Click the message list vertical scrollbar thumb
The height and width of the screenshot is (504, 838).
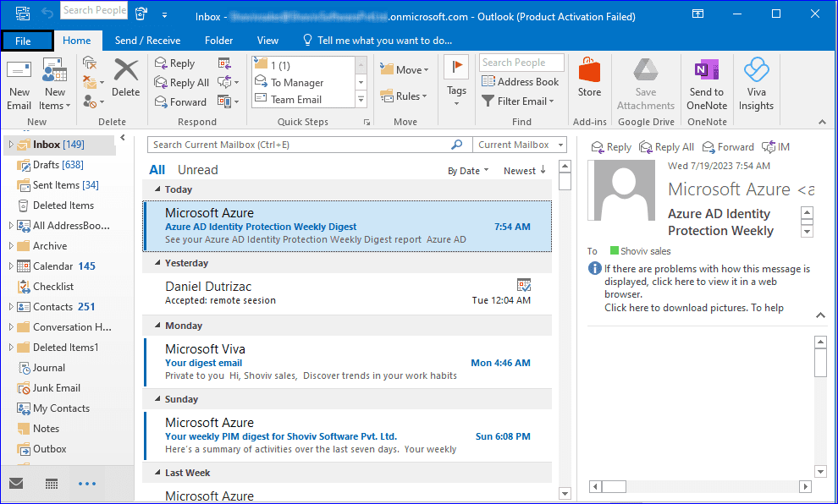pyautogui.click(x=565, y=181)
